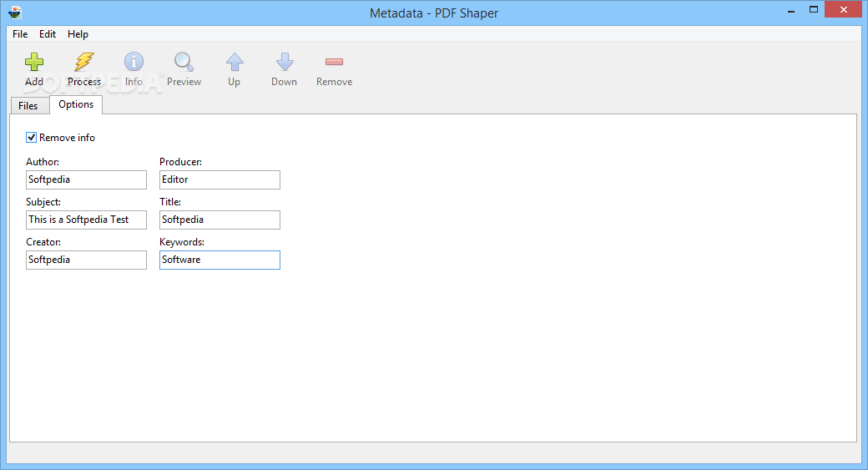Close the Metadata window
Image resolution: width=868 pixels, height=470 pixels.
point(843,9)
